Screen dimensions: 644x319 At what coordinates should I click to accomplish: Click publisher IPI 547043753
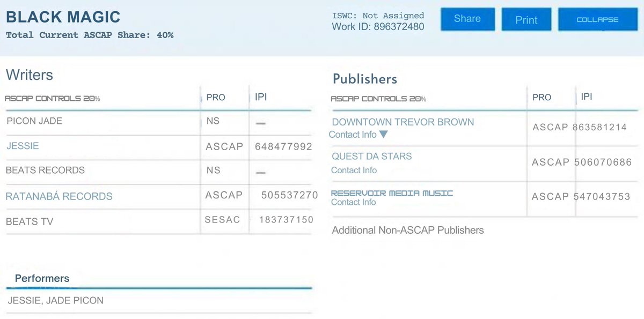(602, 197)
